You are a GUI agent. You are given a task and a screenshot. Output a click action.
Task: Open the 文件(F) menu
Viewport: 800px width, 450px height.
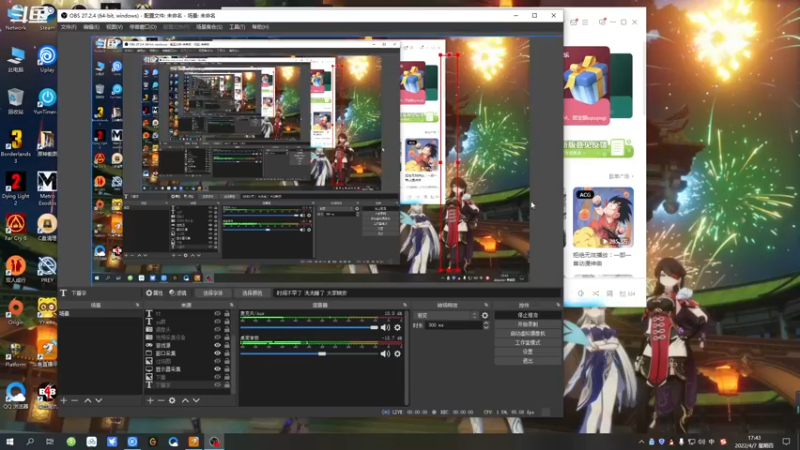point(68,27)
